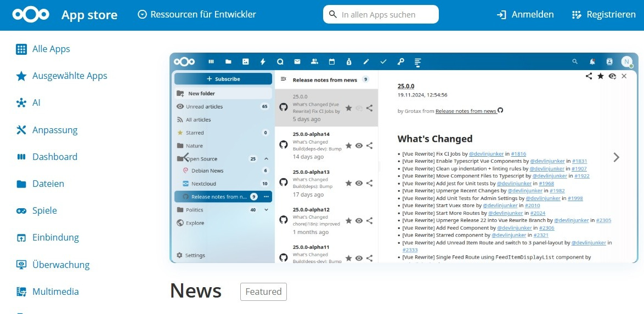Viewport: 644px width, 314px height.
Task: Select the Ausgewählte Apps star icon
Action: click(21, 76)
